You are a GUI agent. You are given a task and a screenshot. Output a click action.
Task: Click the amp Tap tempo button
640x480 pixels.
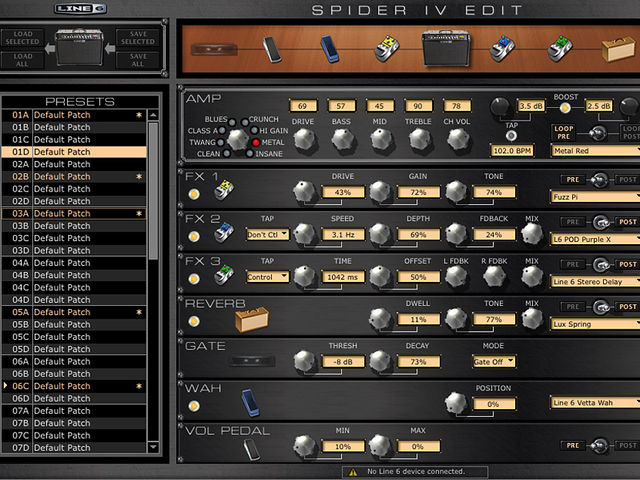pyautogui.click(x=511, y=136)
